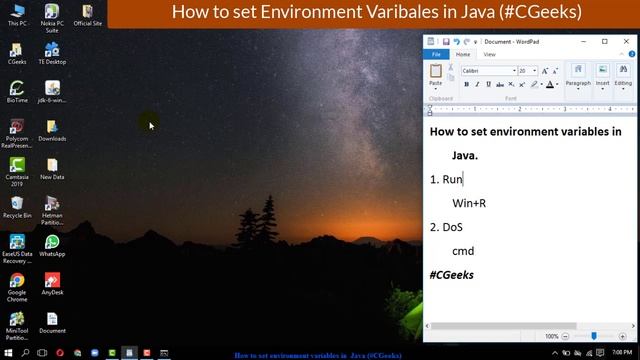Collapse the WordPad ribbon with chevron
The image size is (640, 360).
[x=622, y=54]
